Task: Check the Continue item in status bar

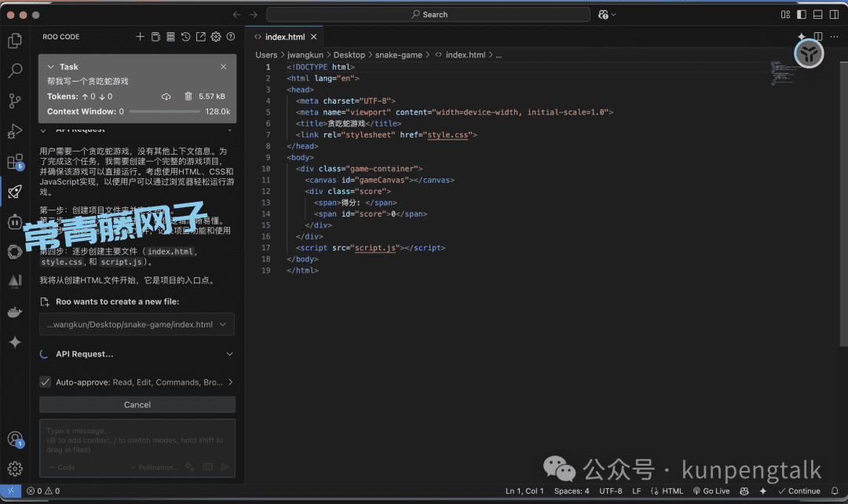Action: pyautogui.click(x=800, y=491)
